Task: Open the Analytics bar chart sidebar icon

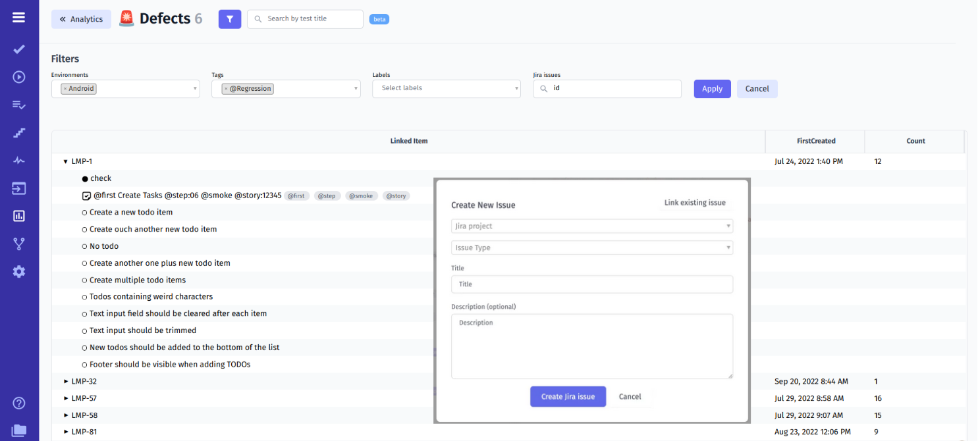Action: pos(18,216)
